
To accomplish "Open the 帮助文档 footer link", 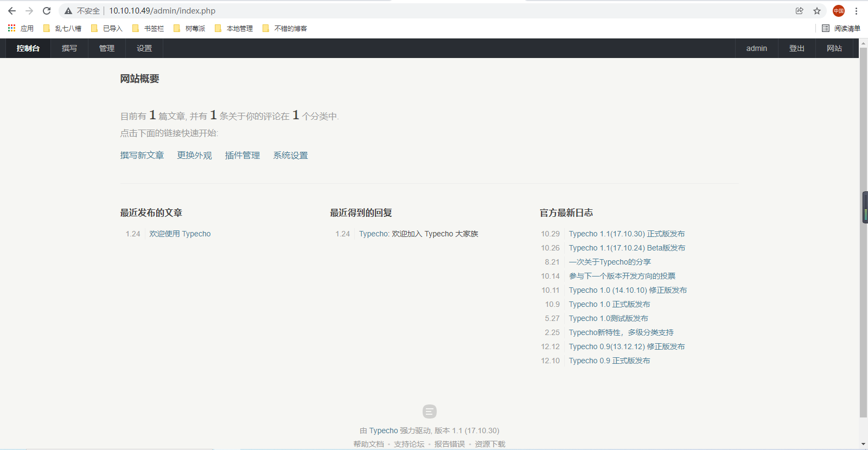I will (x=369, y=444).
